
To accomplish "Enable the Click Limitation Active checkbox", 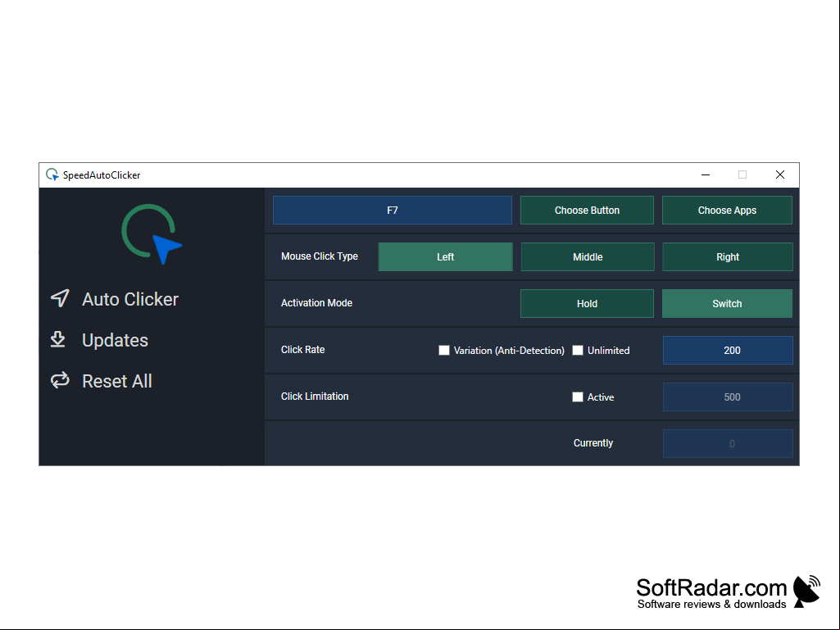I will point(578,397).
